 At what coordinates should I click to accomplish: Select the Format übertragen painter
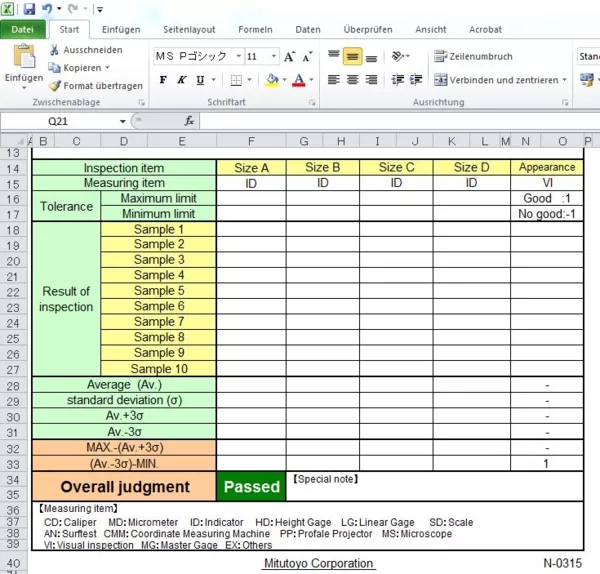tap(55, 86)
